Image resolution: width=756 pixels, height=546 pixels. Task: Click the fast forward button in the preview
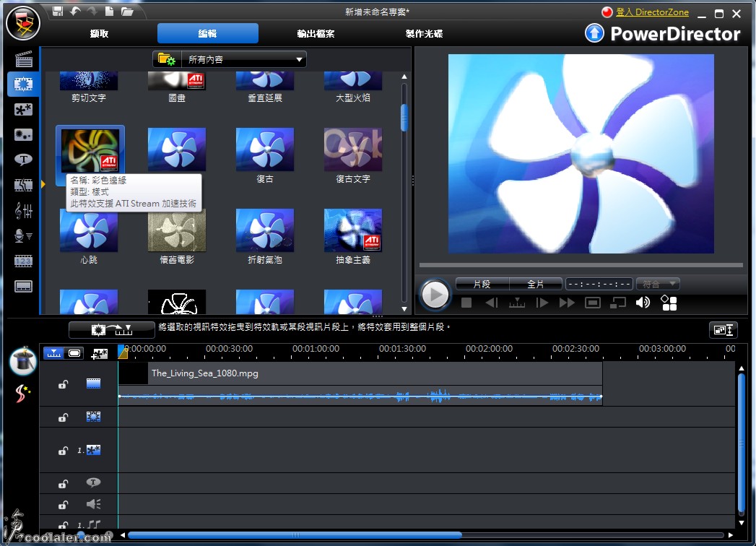[x=567, y=303]
